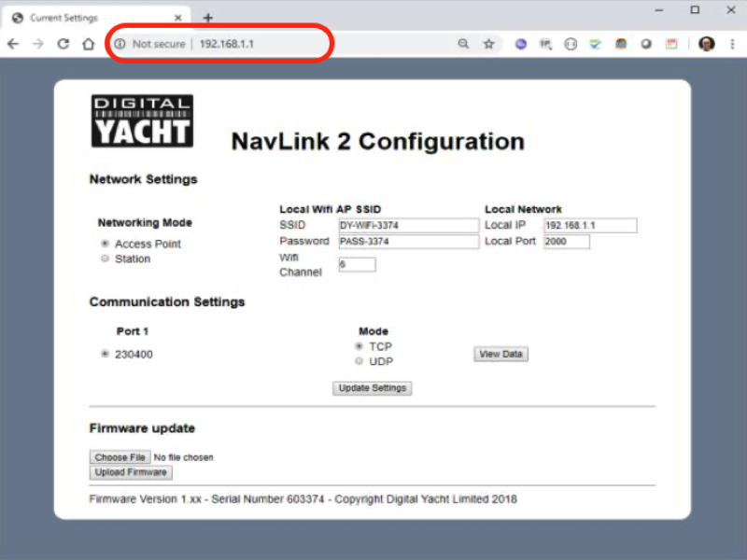This screenshot has height=560, width=747.
Task: Click the Local IP input field
Action: (x=590, y=225)
